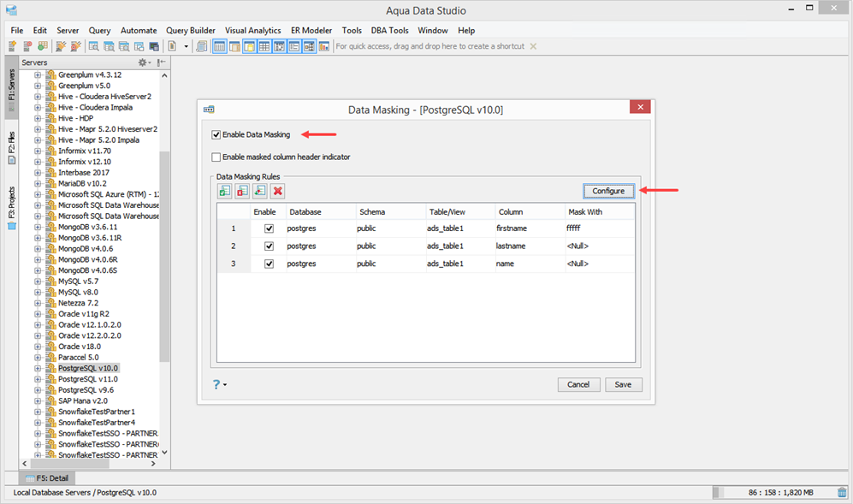853x504 pixels.
Task: Click the collapse Servers panel pin icon
Action: tap(161, 62)
